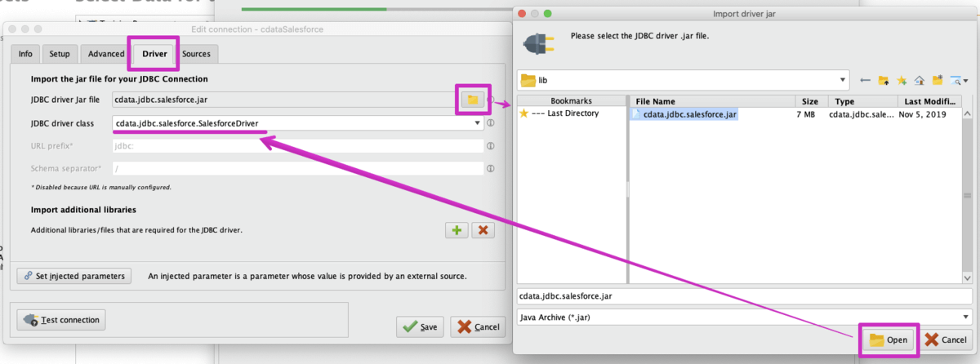Click the file name input field

(x=744, y=296)
